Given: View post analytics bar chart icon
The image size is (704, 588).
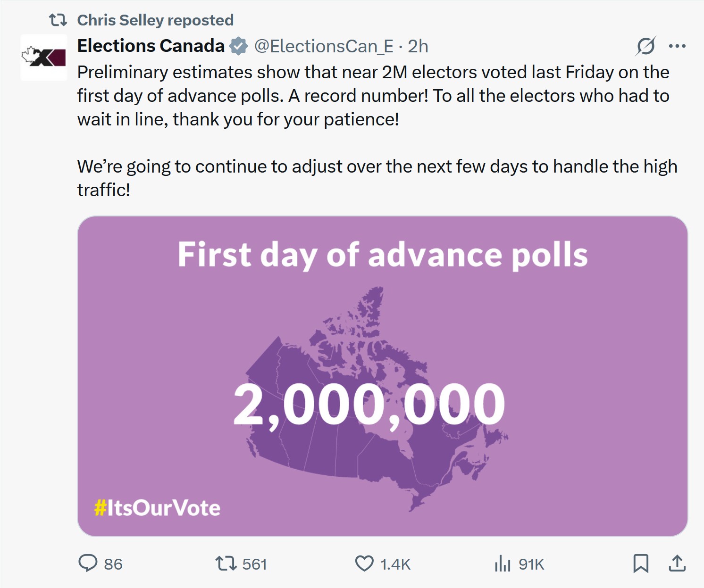Looking at the screenshot, I should [x=503, y=563].
